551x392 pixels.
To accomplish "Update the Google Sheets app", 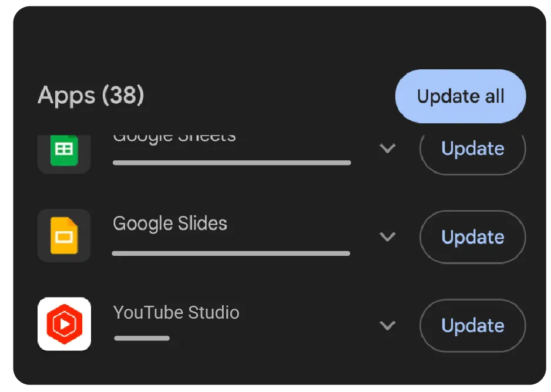I will [472, 149].
